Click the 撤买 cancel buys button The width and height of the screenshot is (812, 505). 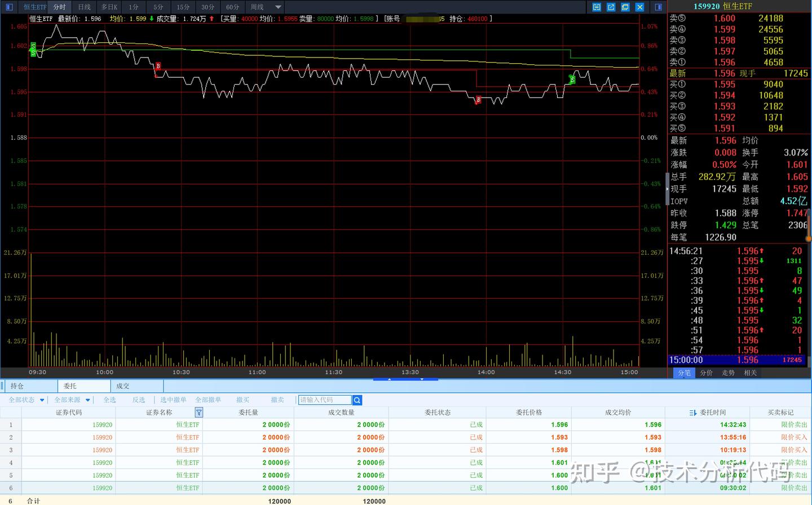click(x=243, y=400)
